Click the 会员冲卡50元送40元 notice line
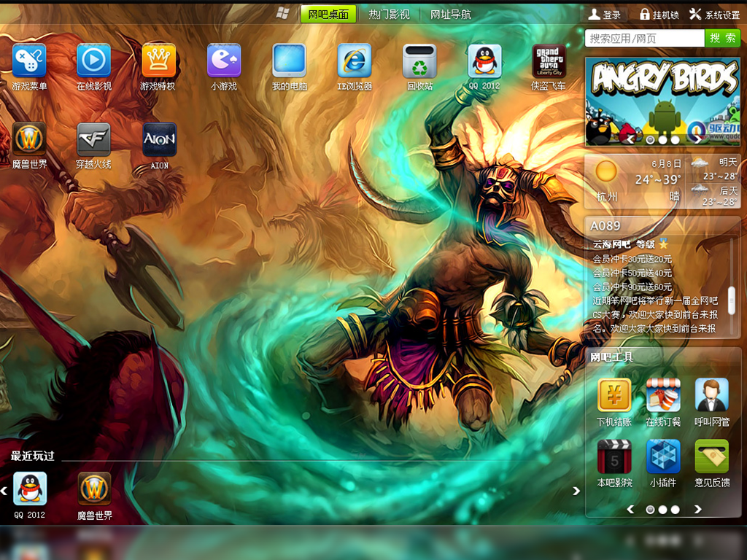Image resolution: width=747 pixels, height=560 pixels. [x=632, y=273]
